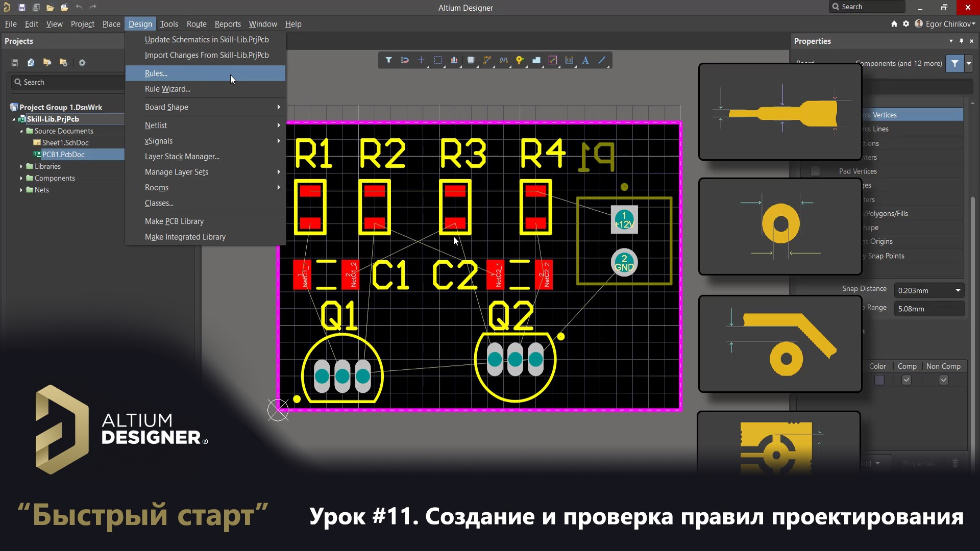Choose Layer Stack Manager command
Screen dimensions: 980x551
coord(182,156)
